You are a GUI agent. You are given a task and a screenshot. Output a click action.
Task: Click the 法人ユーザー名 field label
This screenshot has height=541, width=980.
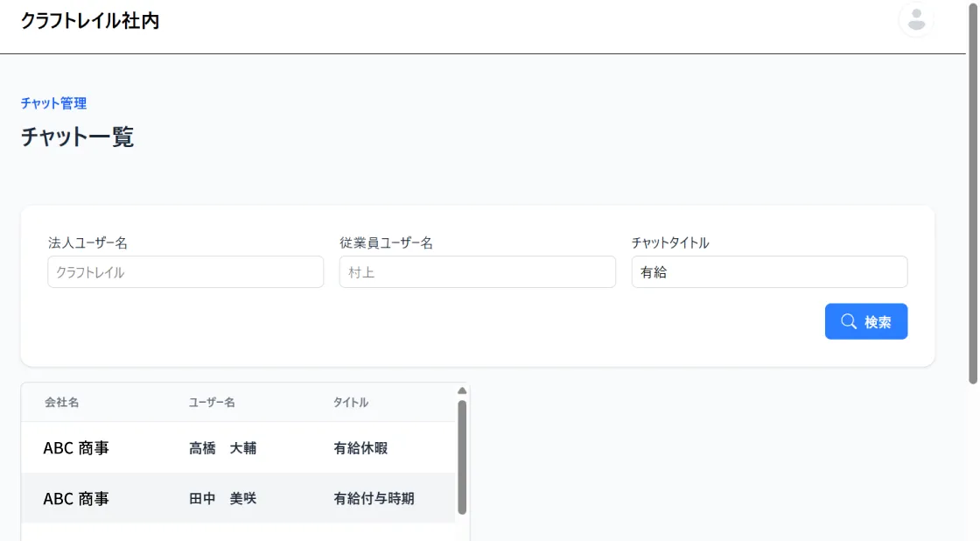coord(87,243)
